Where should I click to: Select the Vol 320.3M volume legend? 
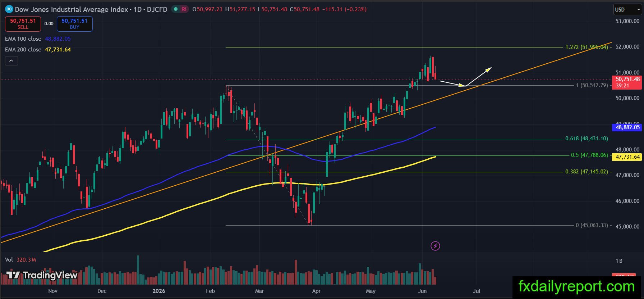click(x=20, y=260)
